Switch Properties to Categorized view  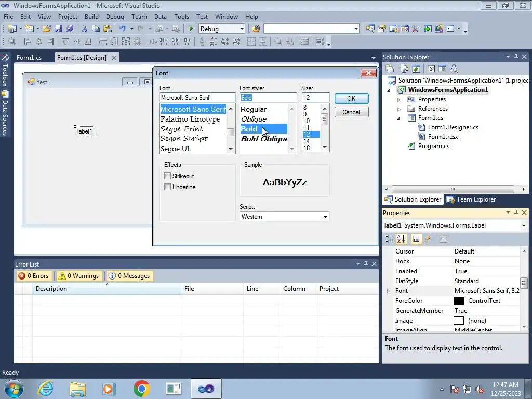click(389, 239)
